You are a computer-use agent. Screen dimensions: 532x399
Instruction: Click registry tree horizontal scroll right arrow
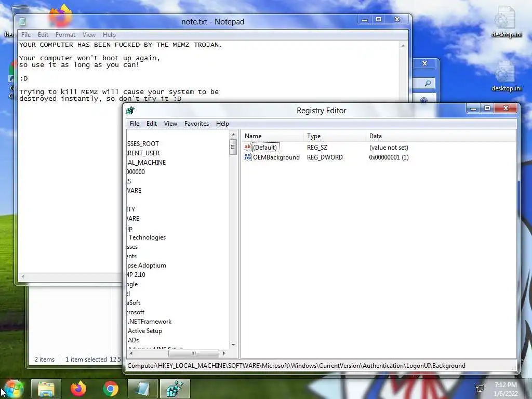224,353
